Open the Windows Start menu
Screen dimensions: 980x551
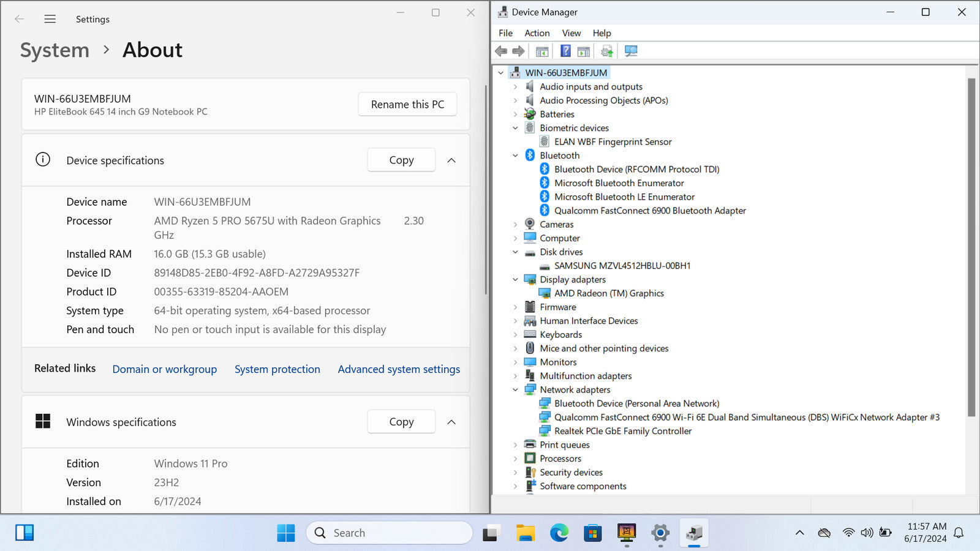[x=285, y=533]
